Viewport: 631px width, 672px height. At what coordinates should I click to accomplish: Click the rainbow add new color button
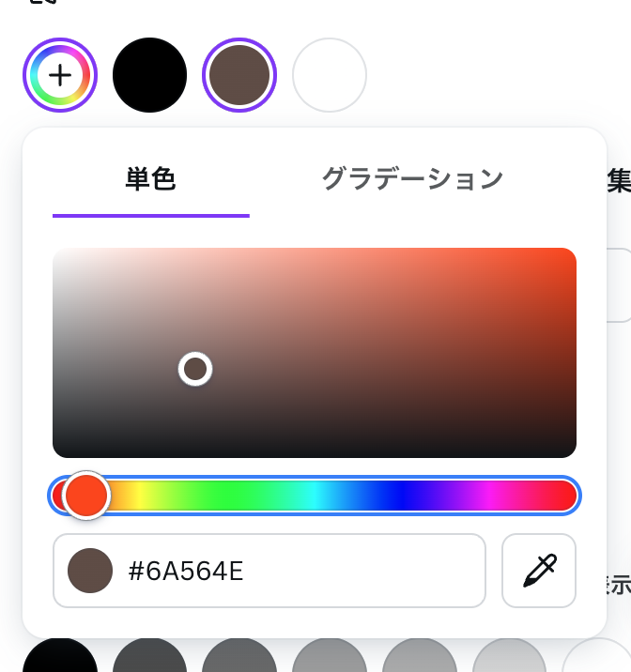coord(59,75)
